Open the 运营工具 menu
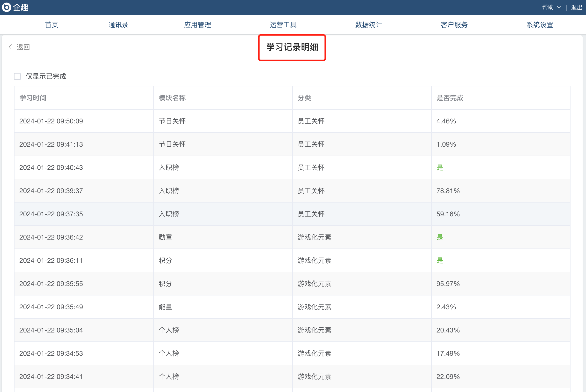Screen dimensions: 586x392 283,25
